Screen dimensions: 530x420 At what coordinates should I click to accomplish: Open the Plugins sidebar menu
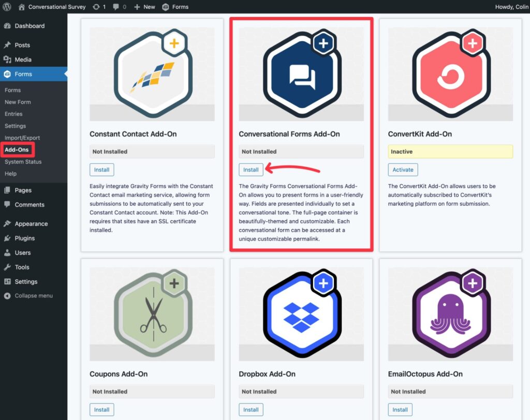[x=25, y=238]
